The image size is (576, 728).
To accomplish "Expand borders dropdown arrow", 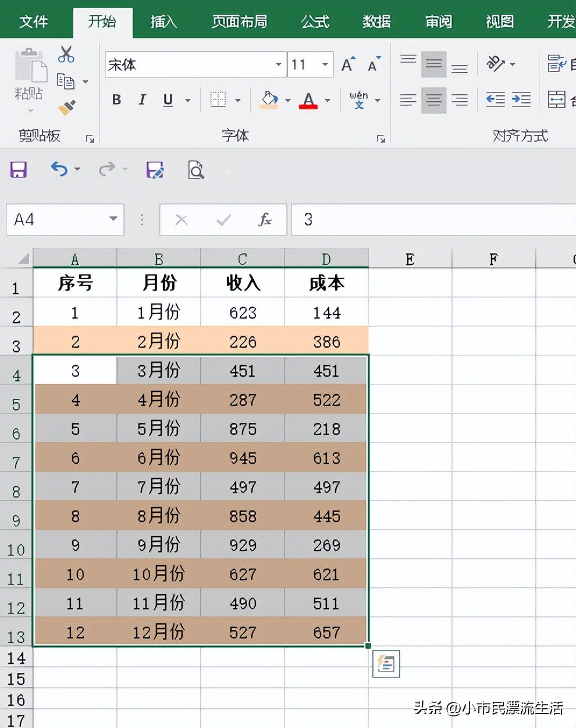I will click(x=238, y=100).
